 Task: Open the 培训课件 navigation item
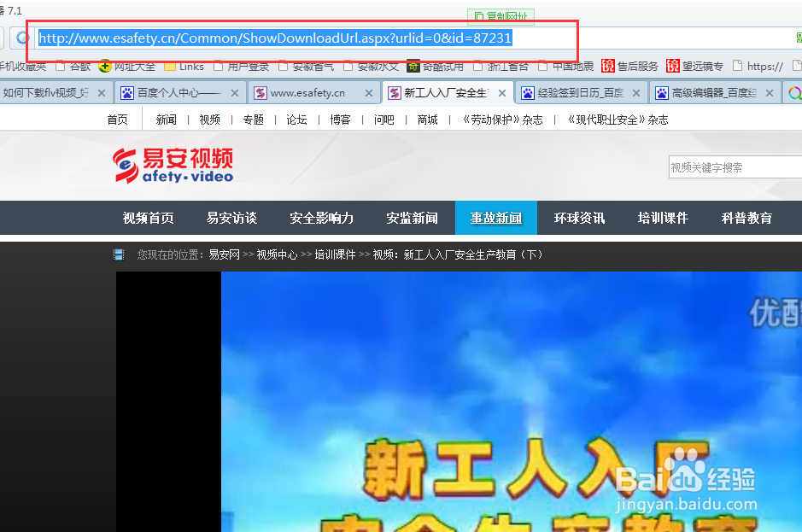[x=663, y=218]
